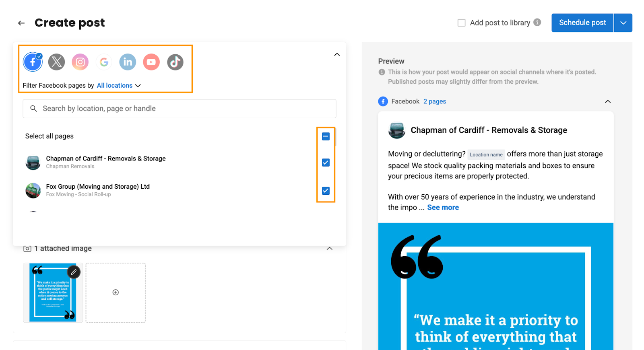Click the info icon beside Add post to library
Viewport: 644px width, 350px height.
[537, 23]
